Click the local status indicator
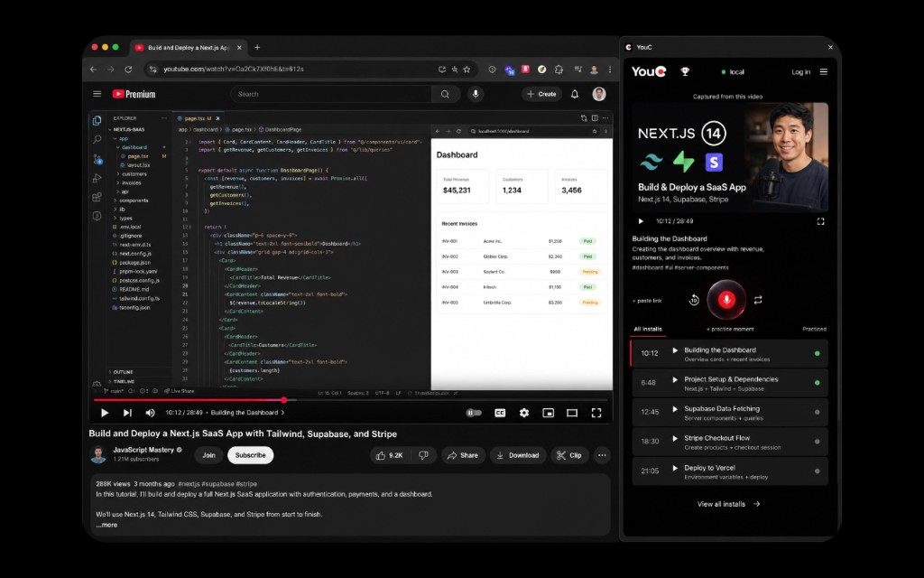Screen dimensions: 924x578 733,72
